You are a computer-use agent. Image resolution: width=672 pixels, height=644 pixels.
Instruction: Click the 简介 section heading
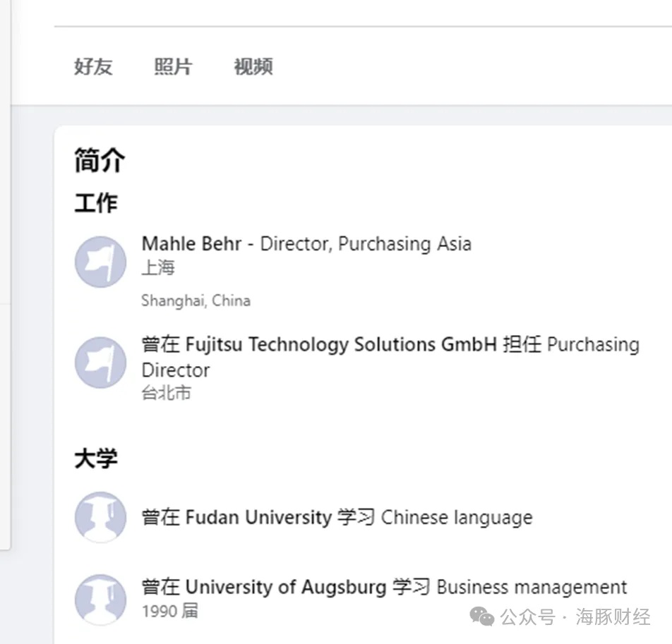[100, 161]
